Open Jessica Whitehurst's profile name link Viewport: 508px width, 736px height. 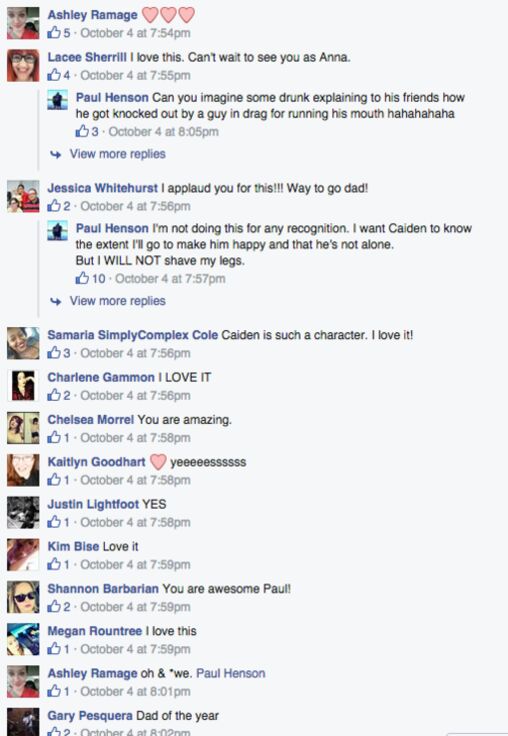[102, 188]
